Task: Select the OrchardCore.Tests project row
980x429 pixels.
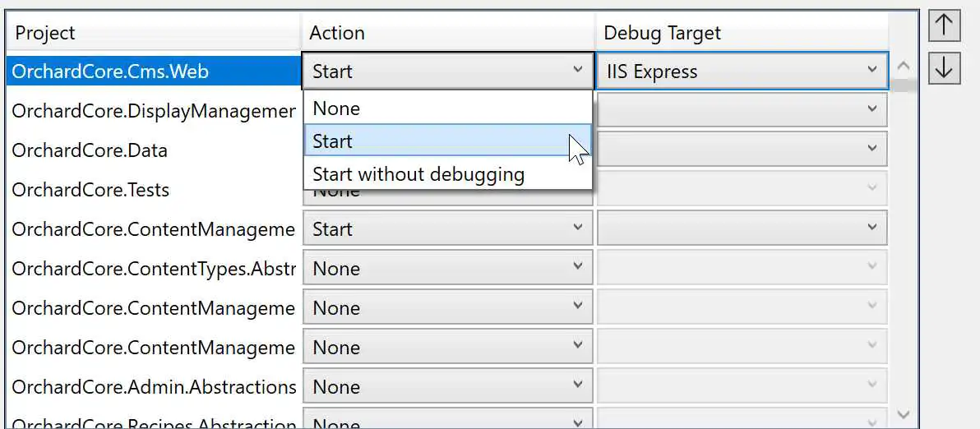Action: [x=154, y=189]
